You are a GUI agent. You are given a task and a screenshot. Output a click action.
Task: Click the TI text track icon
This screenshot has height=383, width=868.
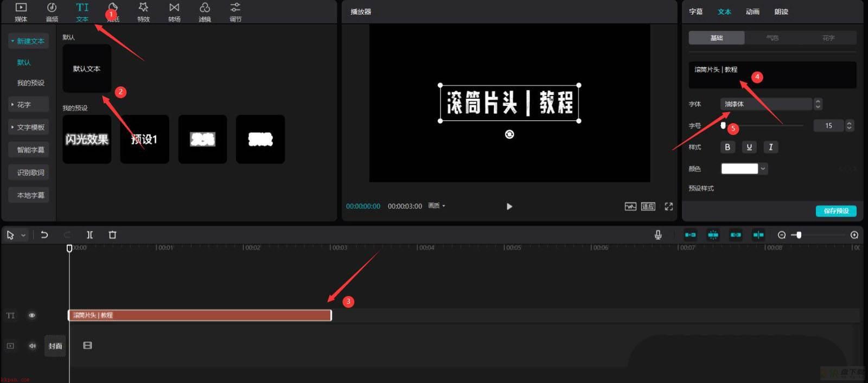tap(10, 315)
